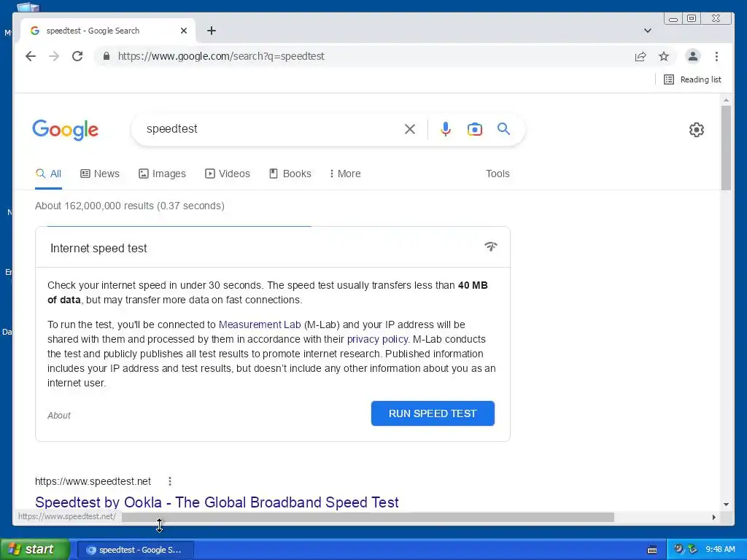
Task: Open Google quick settings gear
Action: tap(697, 130)
